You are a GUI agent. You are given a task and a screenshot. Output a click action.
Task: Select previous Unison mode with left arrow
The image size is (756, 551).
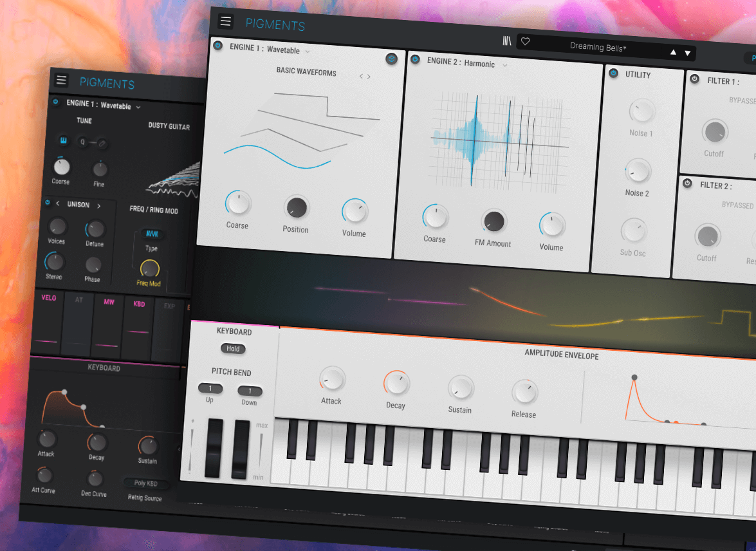click(58, 203)
